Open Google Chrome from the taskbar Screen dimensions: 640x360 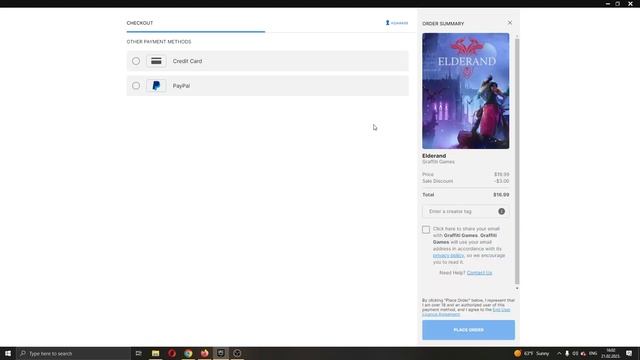pyautogui.click(x=188, y=353)
